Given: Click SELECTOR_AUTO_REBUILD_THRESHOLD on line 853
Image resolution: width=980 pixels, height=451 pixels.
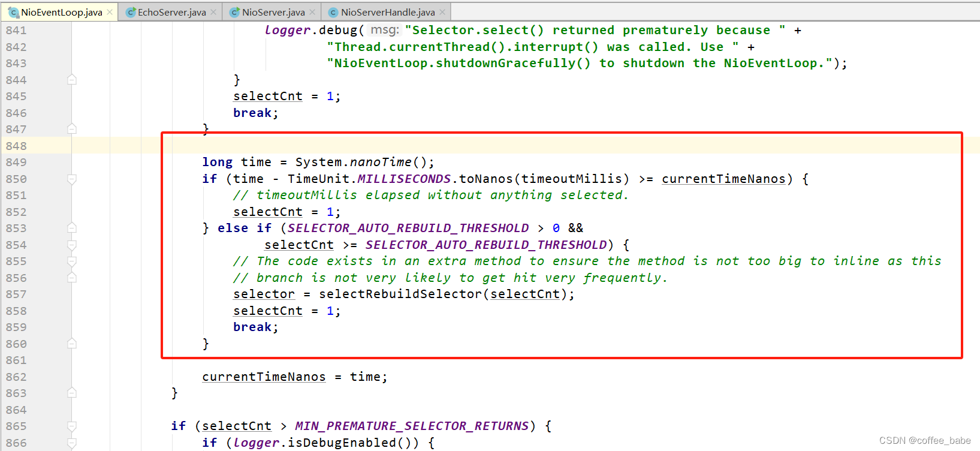Looking at the screenshot, I should (408, 228).
